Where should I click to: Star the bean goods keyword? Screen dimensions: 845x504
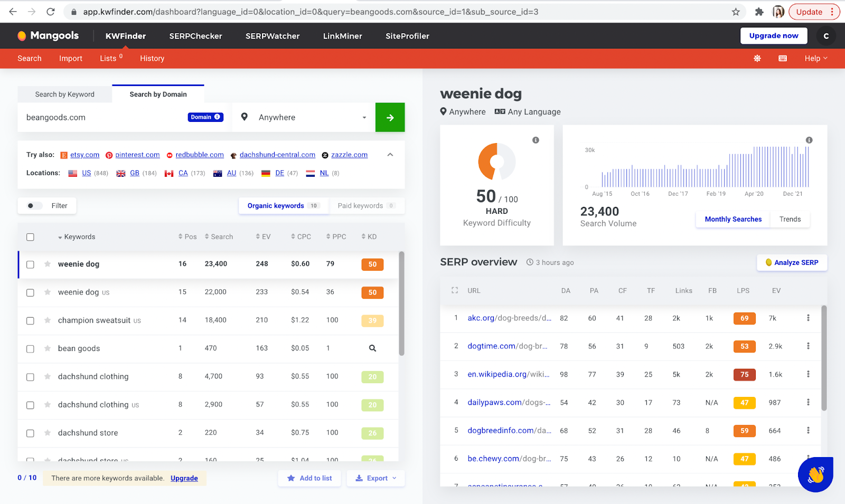[48, 348]
